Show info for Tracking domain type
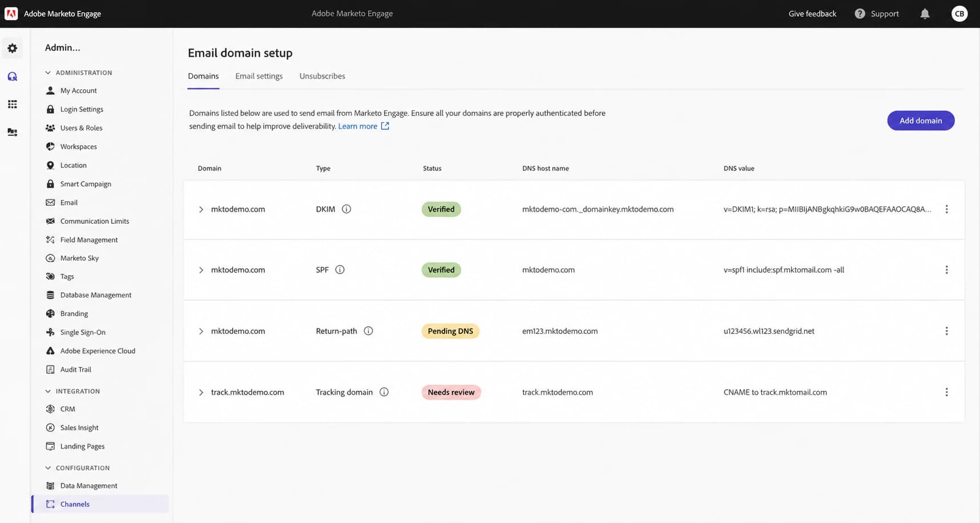This screenshot has height=523, width=980. (x=384, y=392)
